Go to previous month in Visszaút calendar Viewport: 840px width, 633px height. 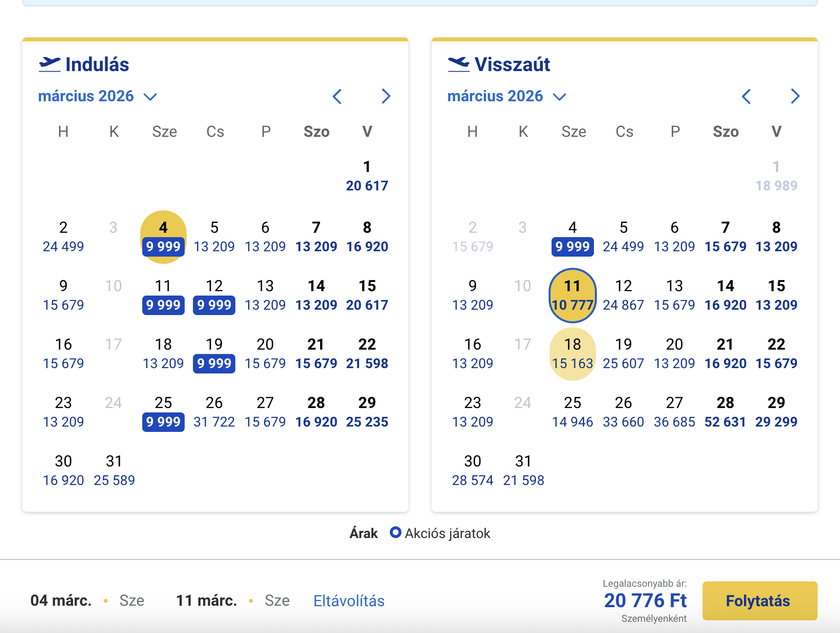(x=746, y=96)
